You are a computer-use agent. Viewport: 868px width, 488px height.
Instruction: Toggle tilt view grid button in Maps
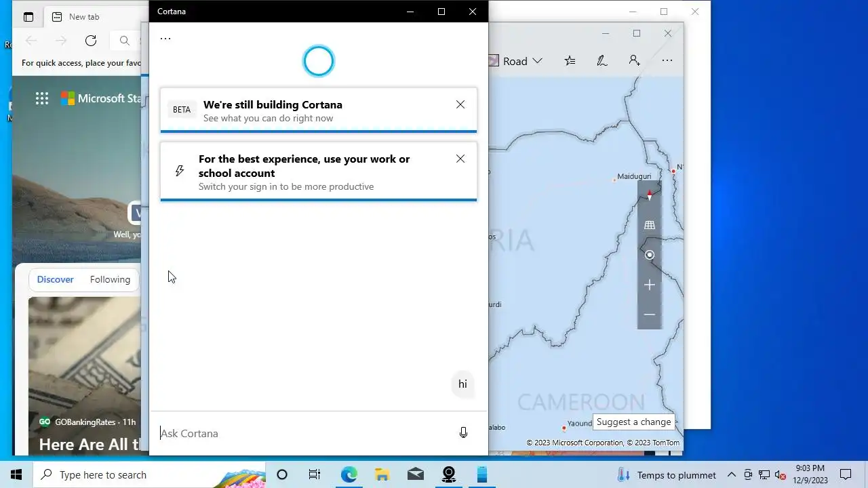coord(650,225)
